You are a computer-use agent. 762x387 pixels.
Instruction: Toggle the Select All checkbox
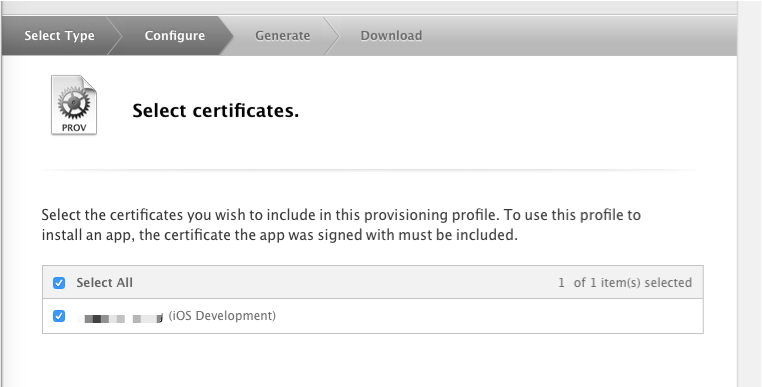59,283
